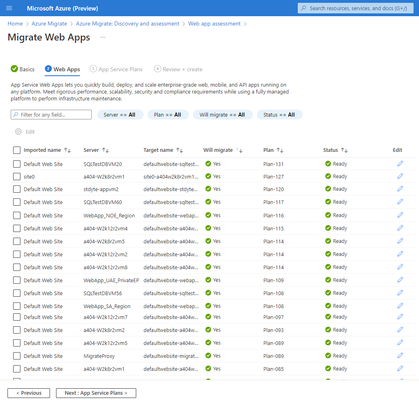Viewport: 419px width, 400px height.
Task: Open the Server == All filter
Action: click(120, 115)
